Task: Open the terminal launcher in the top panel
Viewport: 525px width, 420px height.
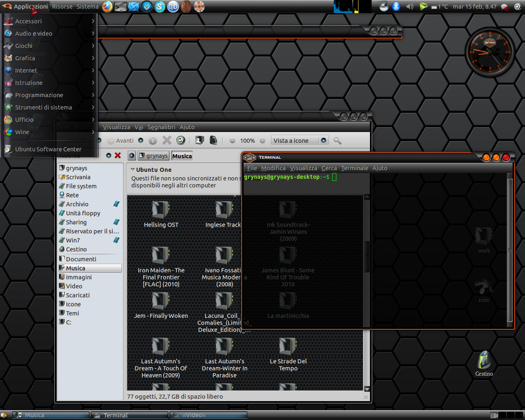Action: 120,7
